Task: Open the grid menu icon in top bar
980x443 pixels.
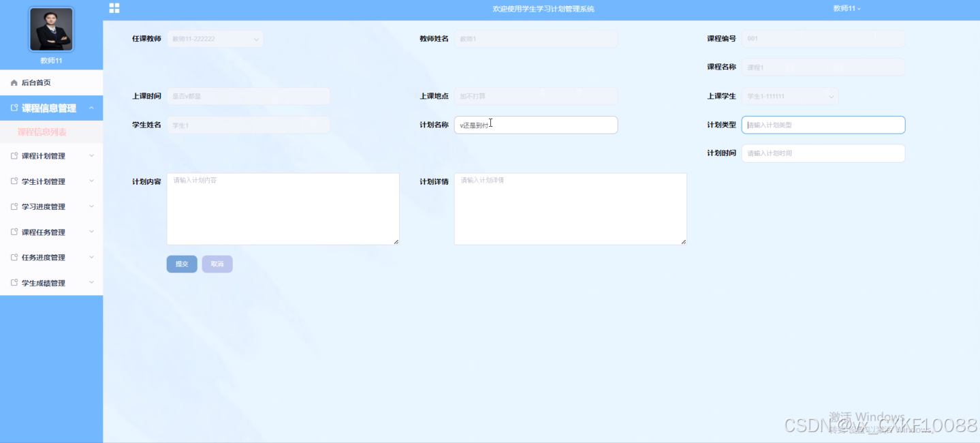Action: click(114, 8)
